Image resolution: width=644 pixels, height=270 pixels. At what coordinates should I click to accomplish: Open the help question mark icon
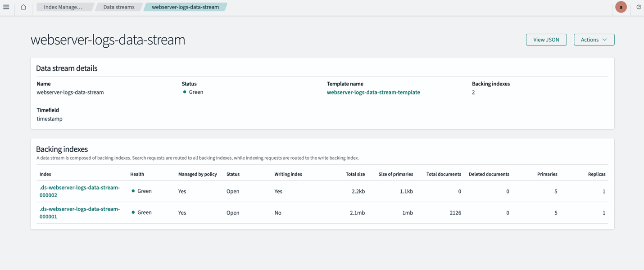(x=639, y=7)
